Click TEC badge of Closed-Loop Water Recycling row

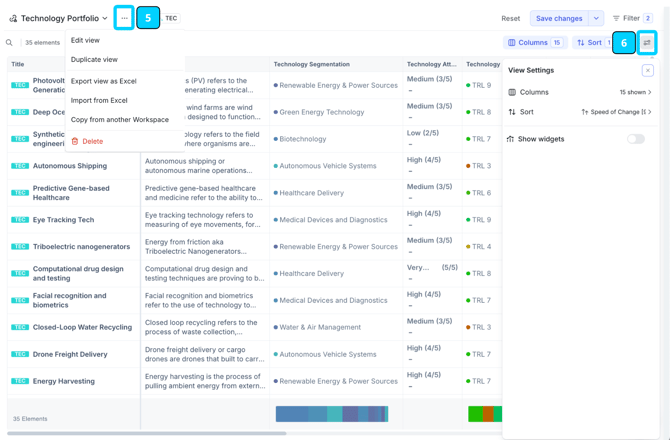point(20,327)
